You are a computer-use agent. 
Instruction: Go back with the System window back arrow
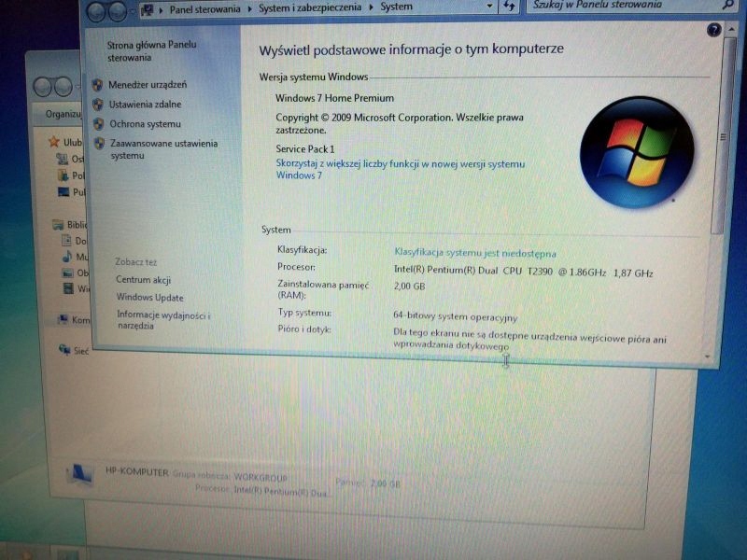tap(96, 11)
